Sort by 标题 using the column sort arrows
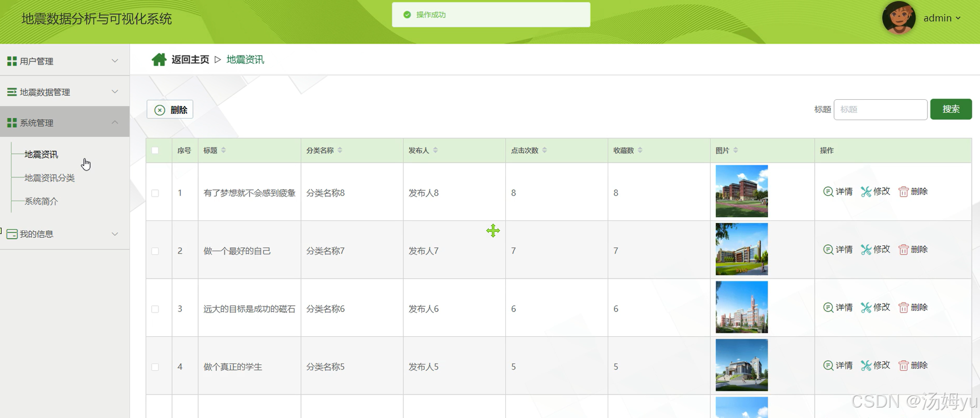 [x=224, y=150]
